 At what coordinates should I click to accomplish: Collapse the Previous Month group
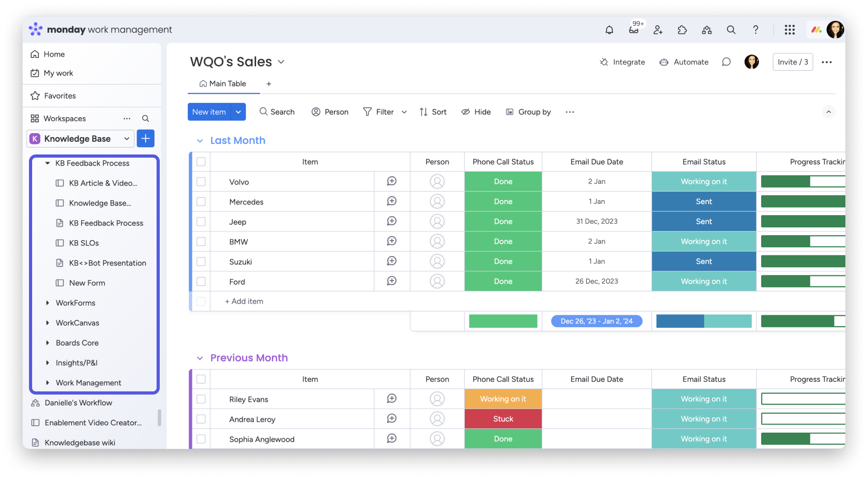coord(200,358)
